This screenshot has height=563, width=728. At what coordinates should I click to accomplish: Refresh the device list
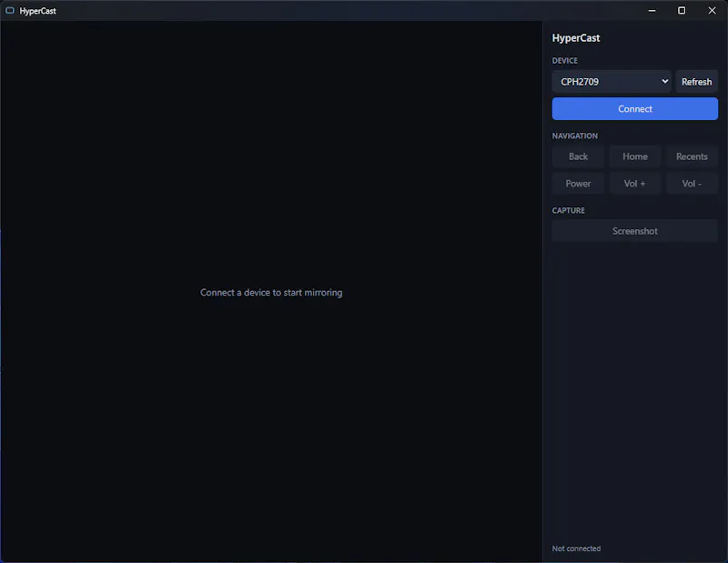[696, 82]
